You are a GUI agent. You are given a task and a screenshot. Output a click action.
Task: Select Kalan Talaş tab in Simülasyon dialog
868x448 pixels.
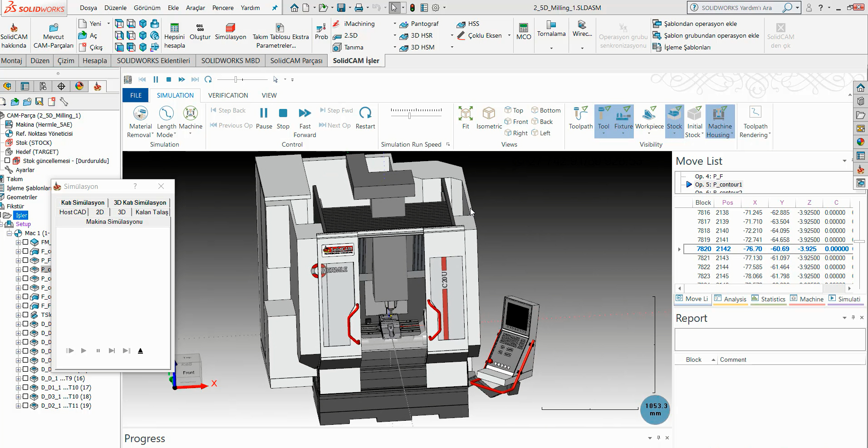152,212
